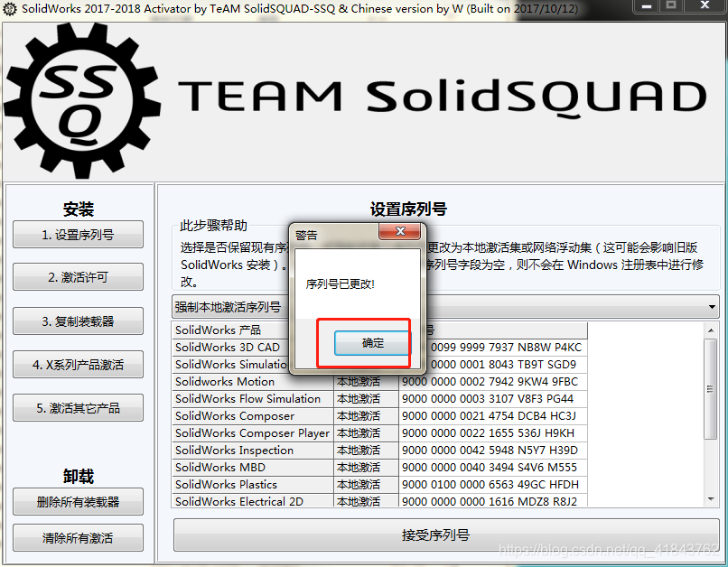Screen dimensions: 728x567
Task: Confirm the warning dialog with 确定
Action: point(372,343)
